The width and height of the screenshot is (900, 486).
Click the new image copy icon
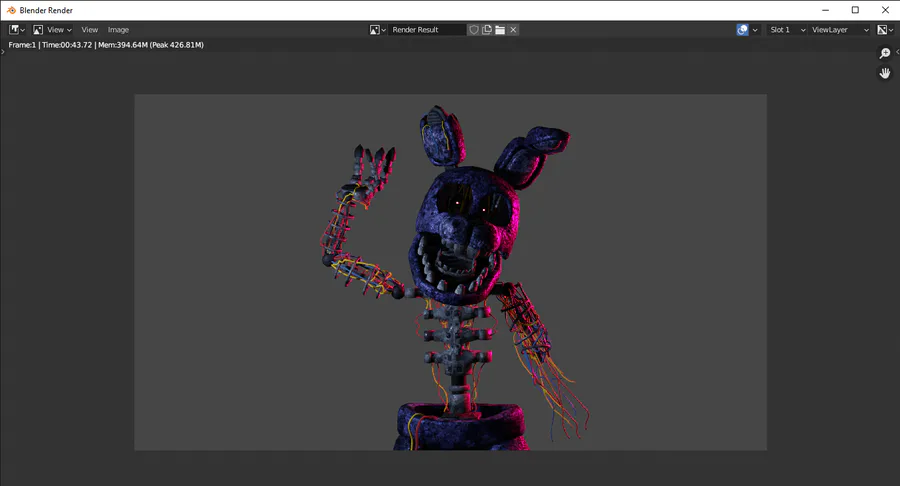[x=487, y=30]
